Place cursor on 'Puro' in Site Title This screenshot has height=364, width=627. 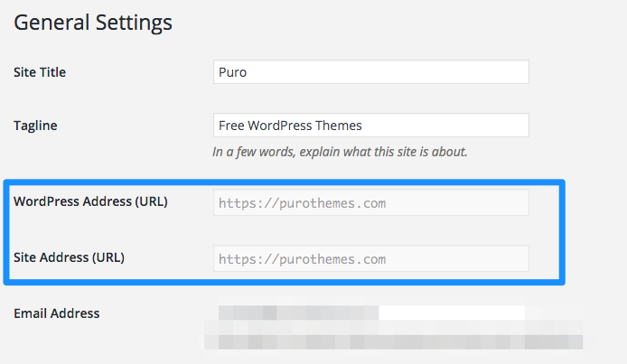[233, 73]
